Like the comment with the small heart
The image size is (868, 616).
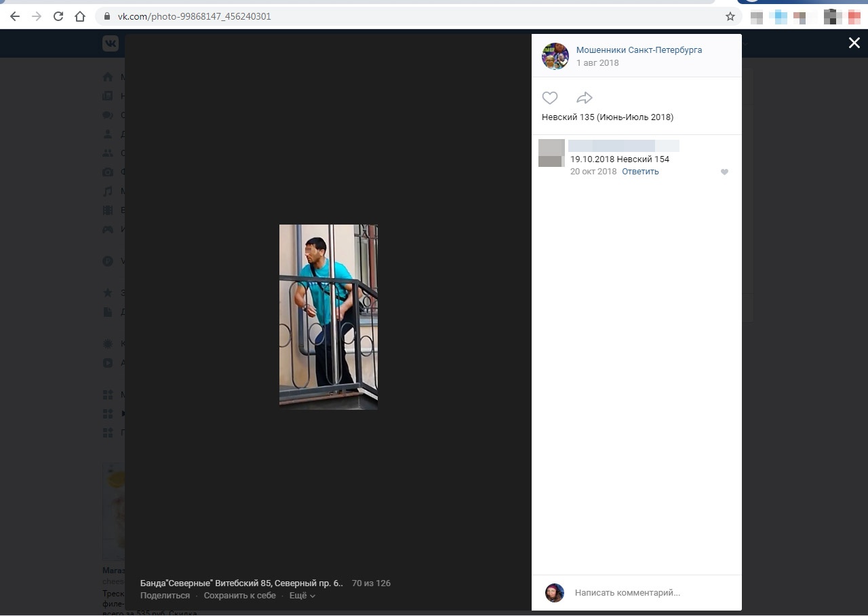pyautogui.click(x=724, y=172)
